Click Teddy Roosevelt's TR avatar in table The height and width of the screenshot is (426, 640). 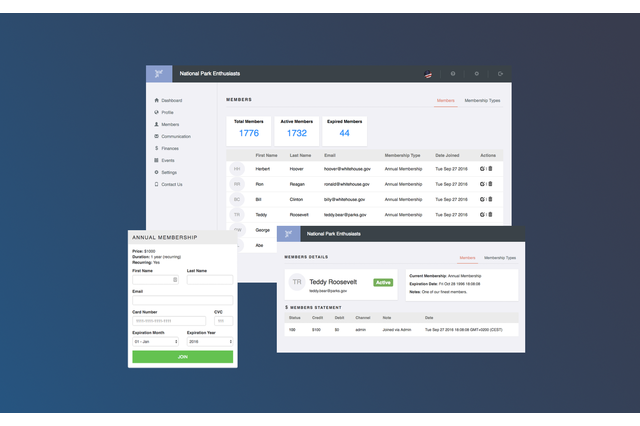[237, 214]
